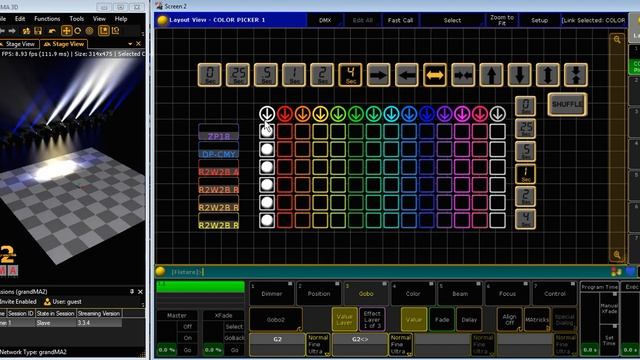Click the first white column down-arrow header
The width and height of the screenshot is (640, 360).
point(267,114)
